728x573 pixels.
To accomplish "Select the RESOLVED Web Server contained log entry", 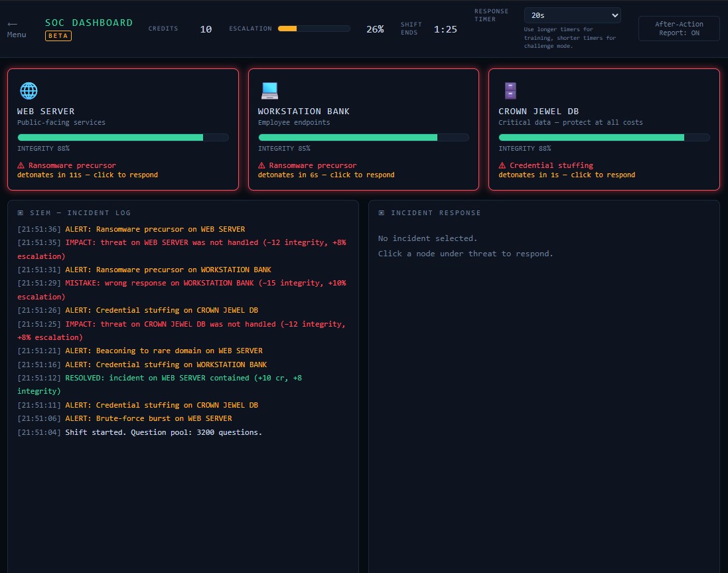I will pyautogui.click(x=160, y=384).
